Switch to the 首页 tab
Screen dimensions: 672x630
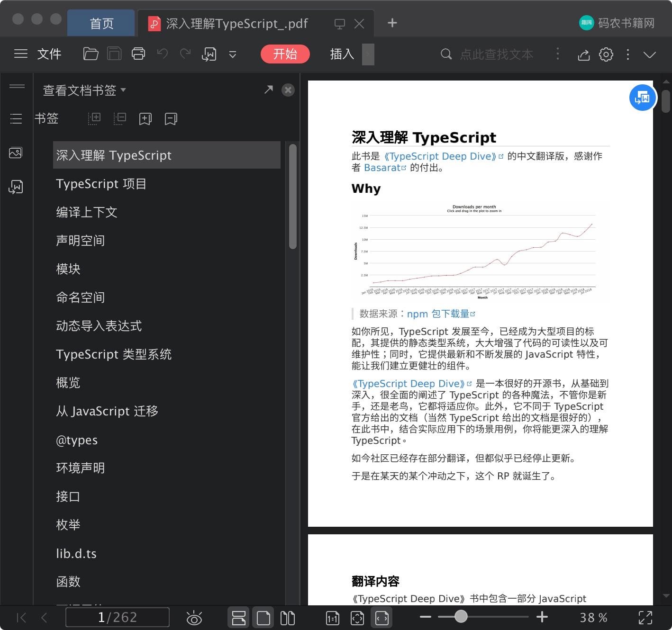pos(101,23)
